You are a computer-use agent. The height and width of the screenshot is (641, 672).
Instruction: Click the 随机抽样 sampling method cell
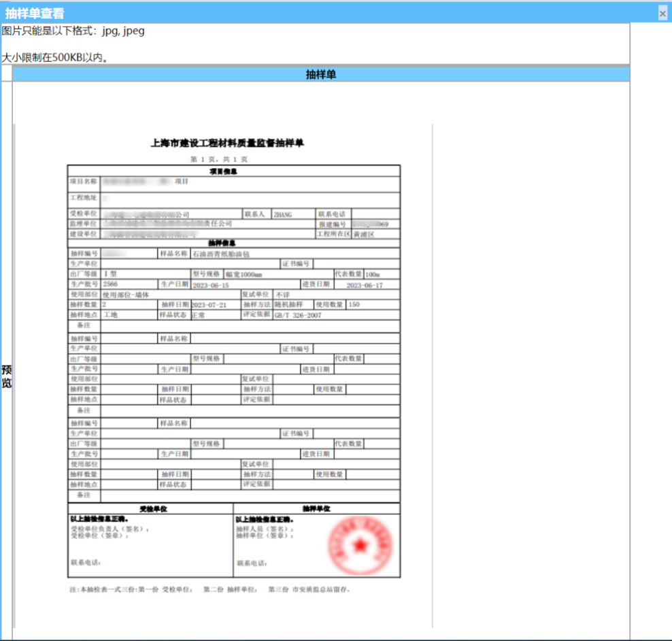(288, 305)
